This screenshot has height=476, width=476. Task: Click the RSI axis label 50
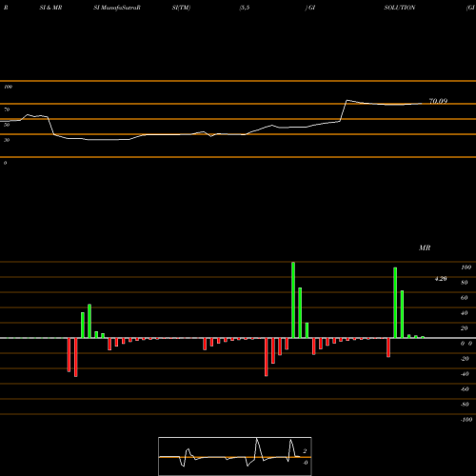coord(7,125)
